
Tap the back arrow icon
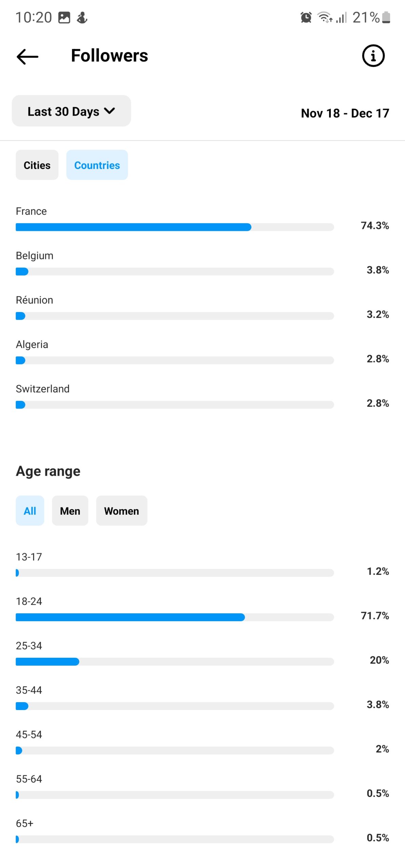tap(27, 56)
